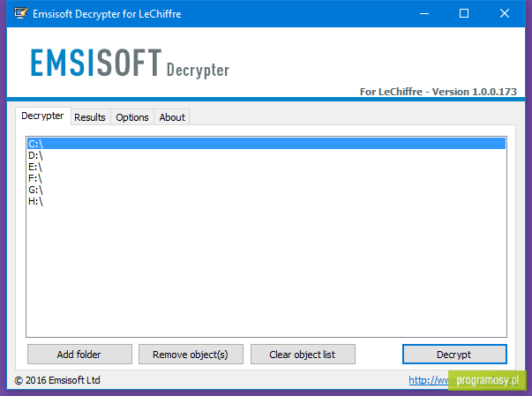The image size is (532, 396).
Task: Show the About tab
Action: point(172,117)
